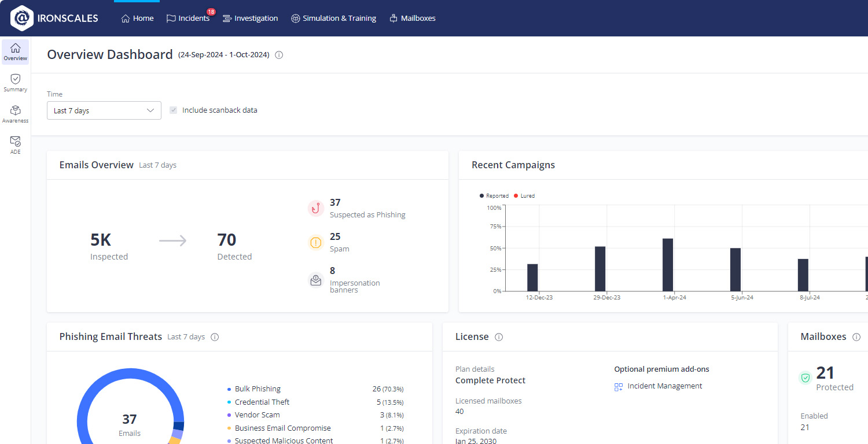Open the Last 7 days time dropdown
This screenshot has height=444, width=868.
[104, 110]
